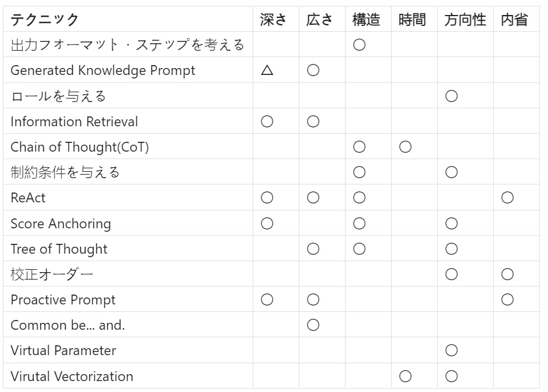This screenshot has width=548, height=392.
Task: Click the circle under 構造 for 出力フォーマット row
Action: click(x=359, y=45)
